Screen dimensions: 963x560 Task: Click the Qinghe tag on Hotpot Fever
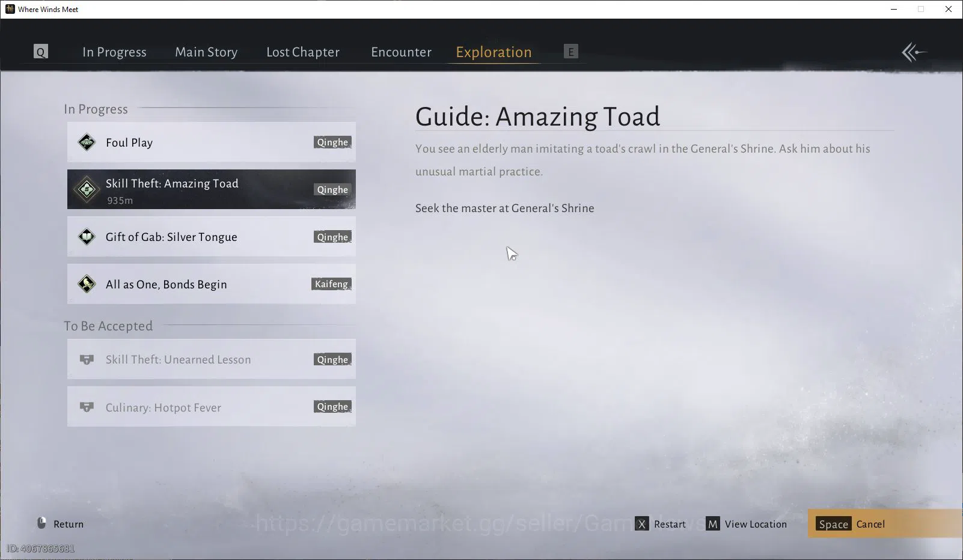[332, 407]
